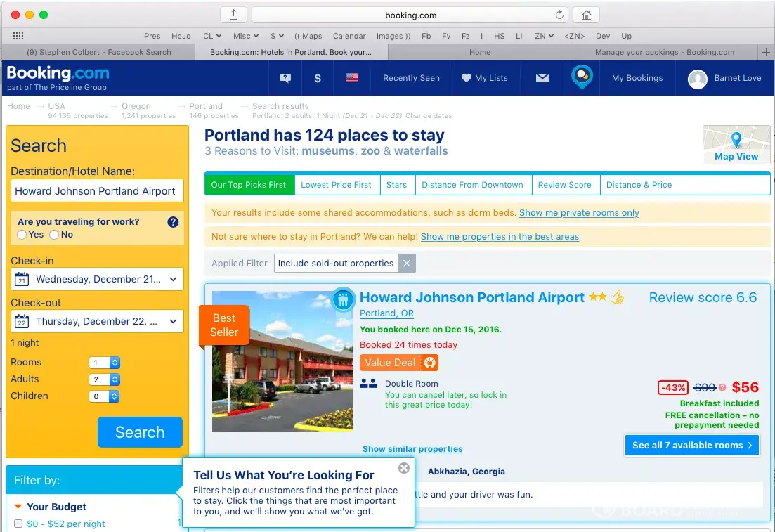Screen dimensions: 775x532
Task: Open the Check-out date dropdown
Action: pos(98,321)
